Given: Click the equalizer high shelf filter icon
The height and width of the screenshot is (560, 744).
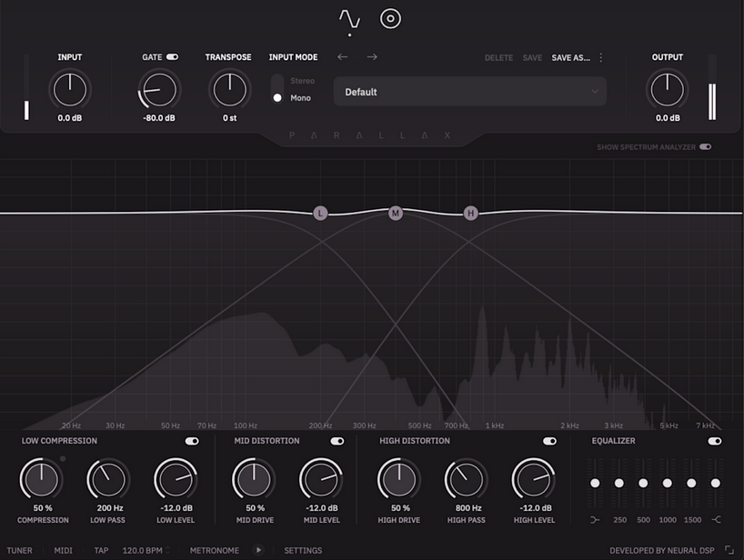Looking at the screenshot, I should [x=716, y=520].
